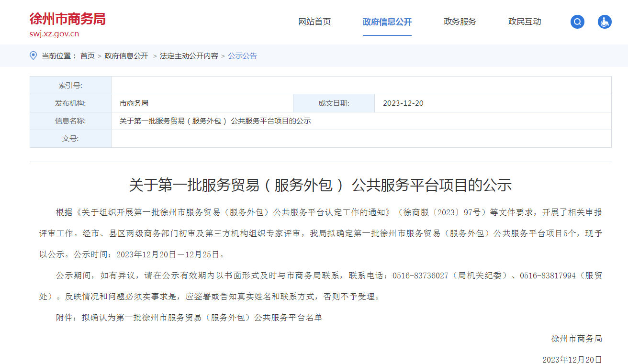Follow the 政府信息公开 breadcrumb link
This screenshot has width=628, height=364.
(x=126, y=56)
